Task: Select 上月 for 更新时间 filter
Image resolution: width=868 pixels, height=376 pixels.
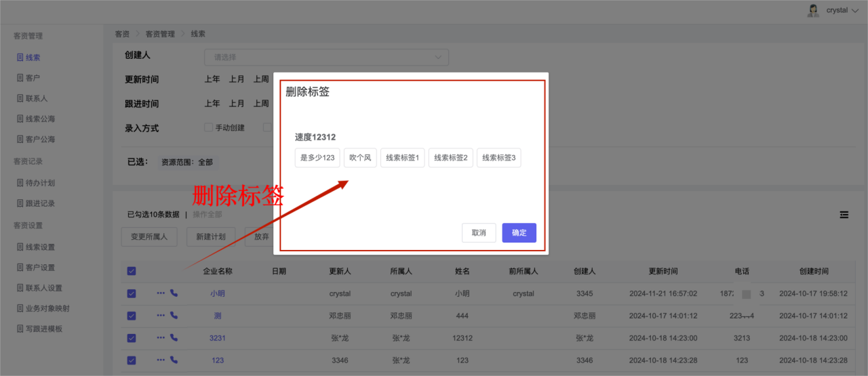Action: coord(237,79)
